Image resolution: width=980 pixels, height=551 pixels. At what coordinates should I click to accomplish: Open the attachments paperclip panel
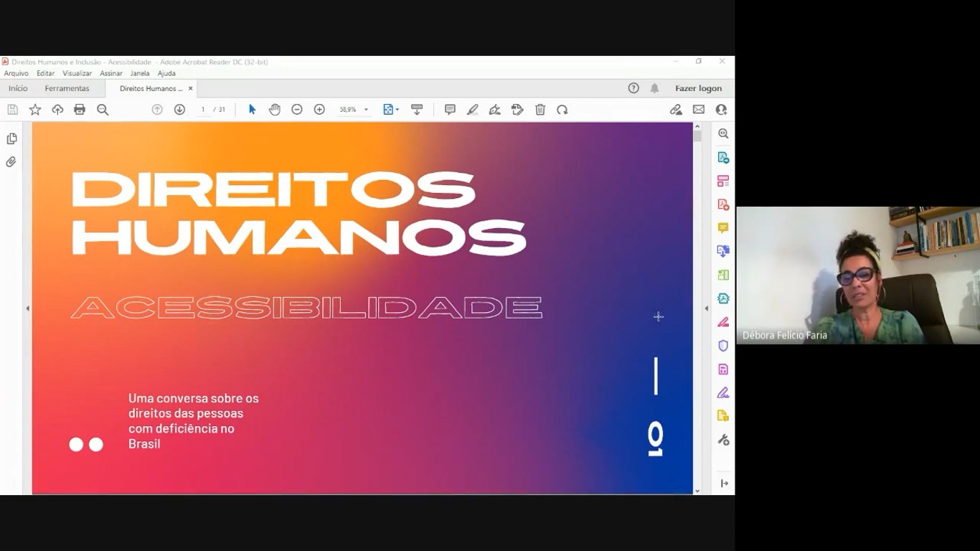tap(11, 162)
